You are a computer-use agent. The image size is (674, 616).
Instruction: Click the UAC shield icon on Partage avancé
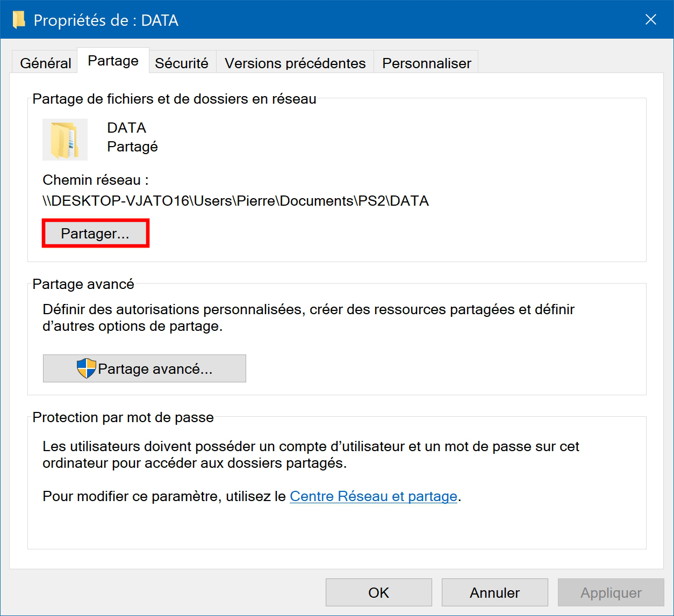pyautogui.click(x=86, y=368)
